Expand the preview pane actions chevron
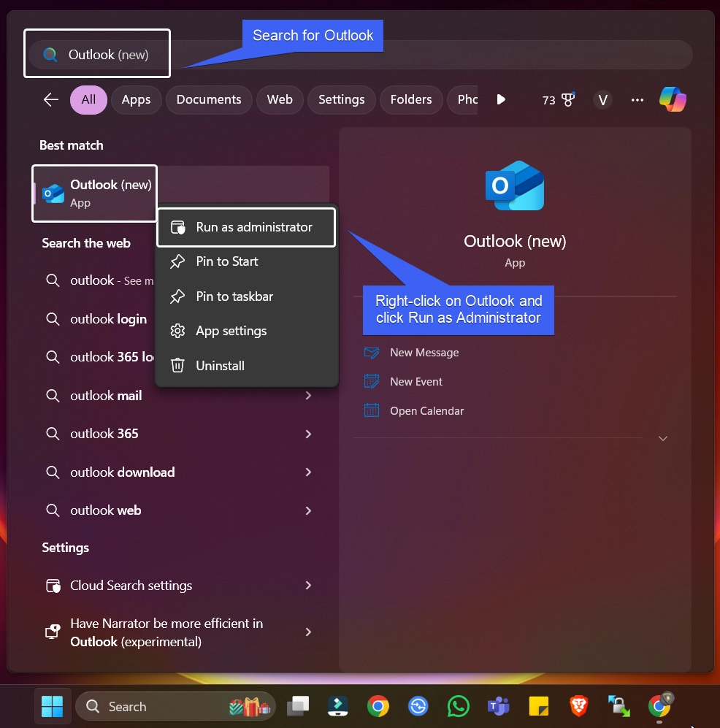This screenshot has width=720, height=728. pos(663,438)
